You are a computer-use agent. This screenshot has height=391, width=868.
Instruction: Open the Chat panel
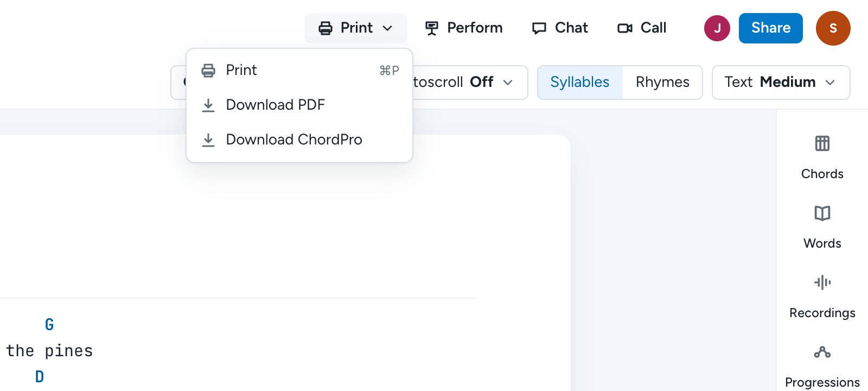pos(560,28)
